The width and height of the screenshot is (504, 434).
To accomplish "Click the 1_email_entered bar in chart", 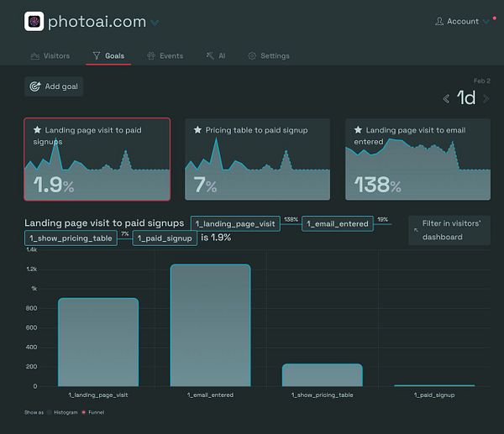I will point(211,325).
